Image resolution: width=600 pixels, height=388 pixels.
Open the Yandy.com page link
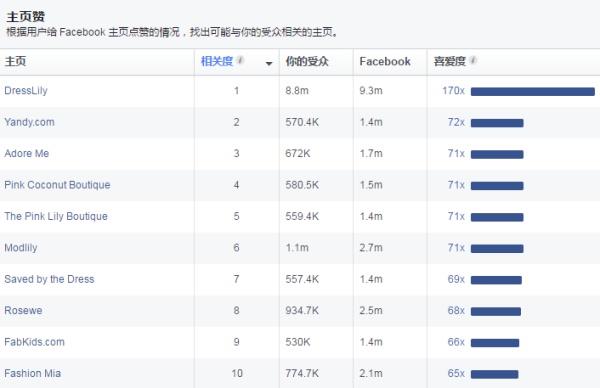[x=29, y=122]
